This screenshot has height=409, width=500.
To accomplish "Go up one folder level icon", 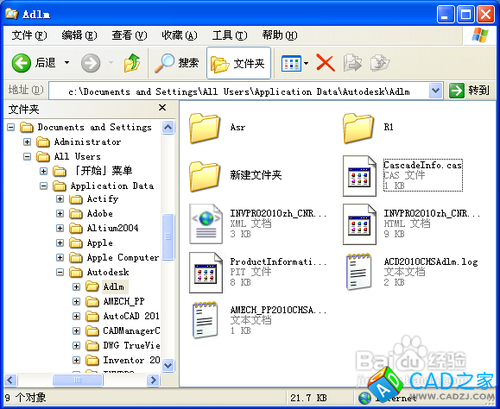I will tap(132, 63).
